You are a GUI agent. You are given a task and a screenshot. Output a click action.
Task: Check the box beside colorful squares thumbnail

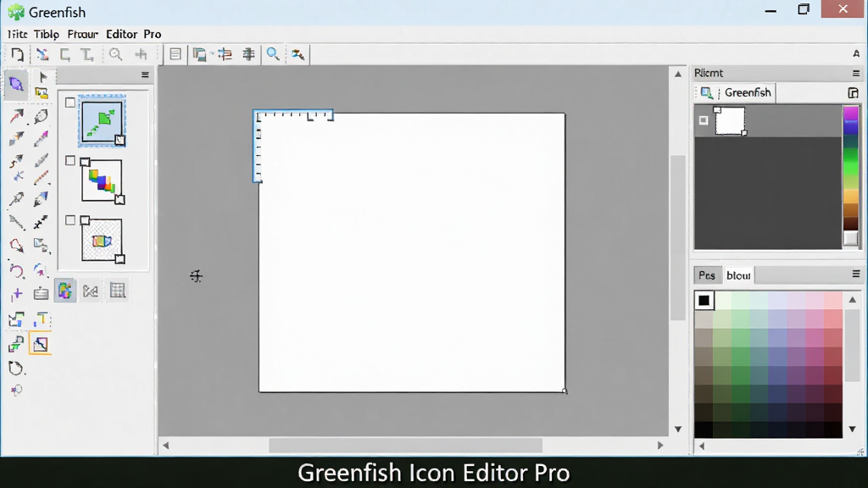pyautogui.click(x=70, y=160)
